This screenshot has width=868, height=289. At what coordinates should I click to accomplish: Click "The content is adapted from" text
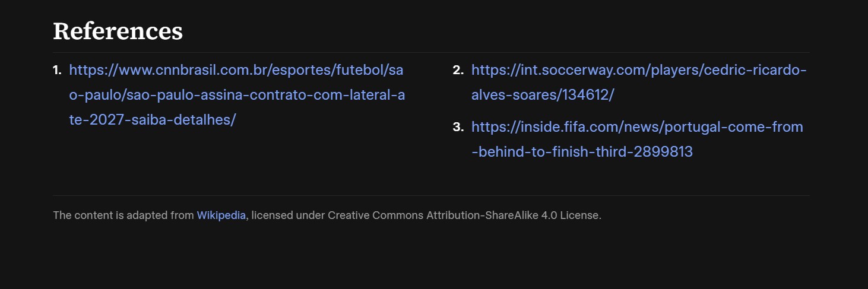(123, 215)
